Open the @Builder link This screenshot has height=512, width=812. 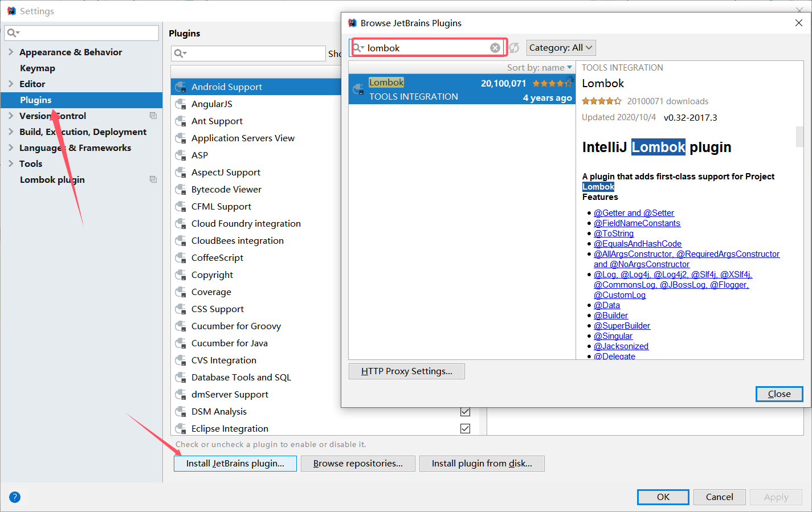[x=611, y=316]
